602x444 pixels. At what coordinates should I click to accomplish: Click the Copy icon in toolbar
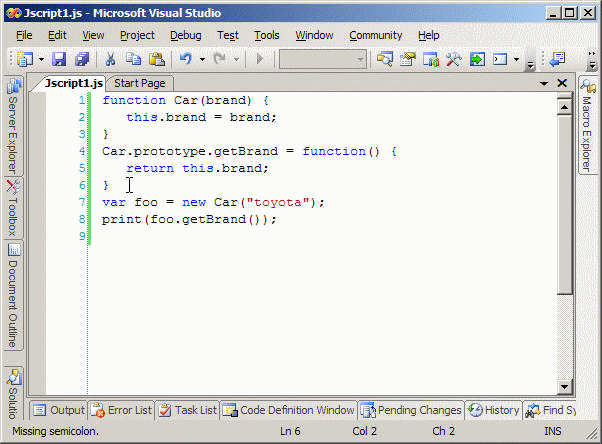coord(132,60)
